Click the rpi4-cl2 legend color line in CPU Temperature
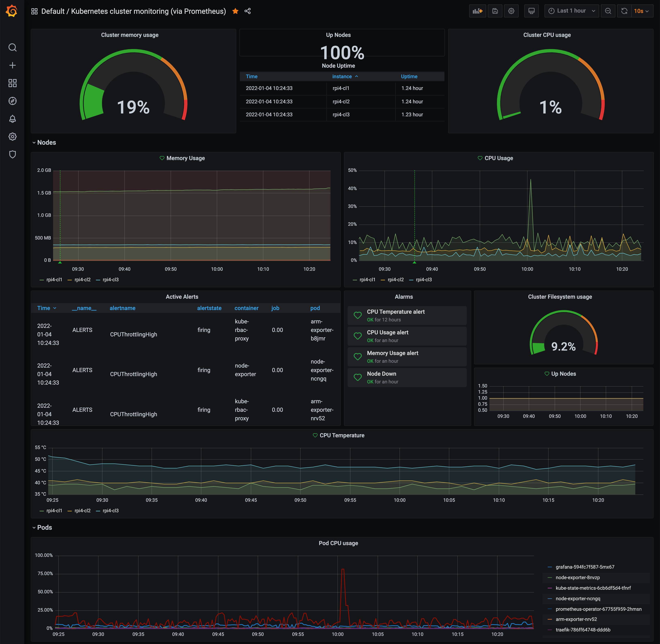Viewport: 660px width, 644px height. pyautogui.click(x=70, y=511)
